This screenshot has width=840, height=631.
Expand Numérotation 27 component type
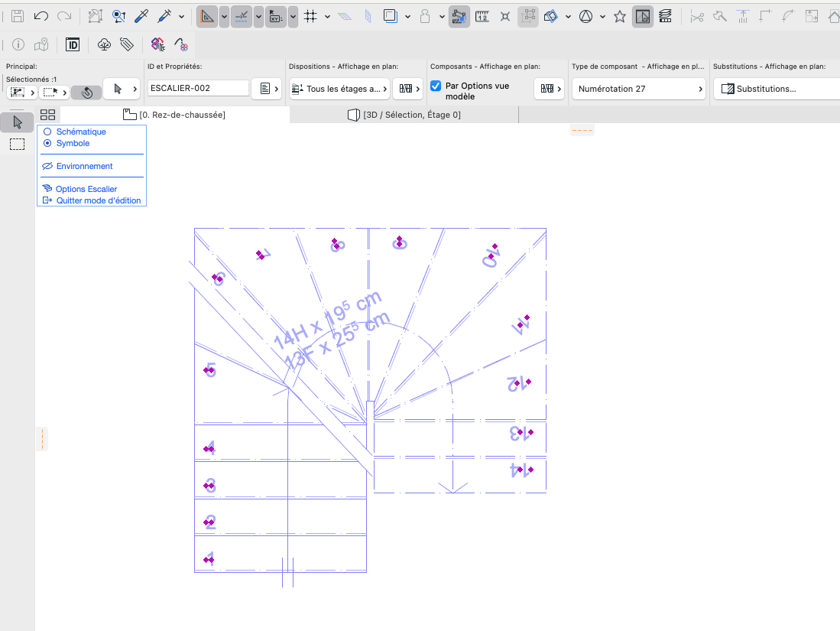point(638,89)
